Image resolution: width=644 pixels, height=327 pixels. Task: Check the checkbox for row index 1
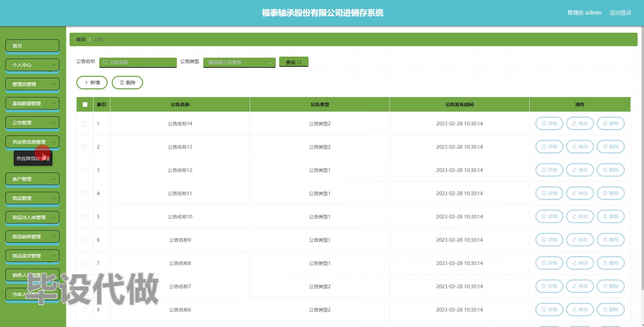pos(85,124)
